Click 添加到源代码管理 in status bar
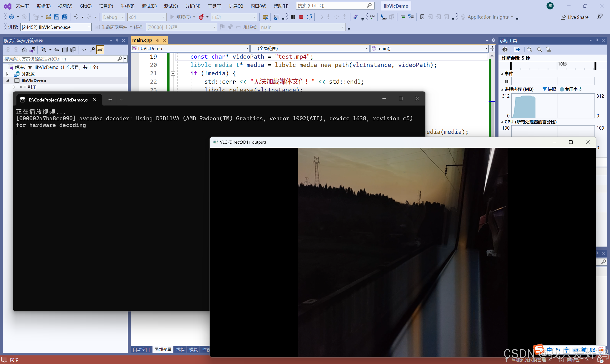Viewport: 610px width, 364px height. point(528,360)
